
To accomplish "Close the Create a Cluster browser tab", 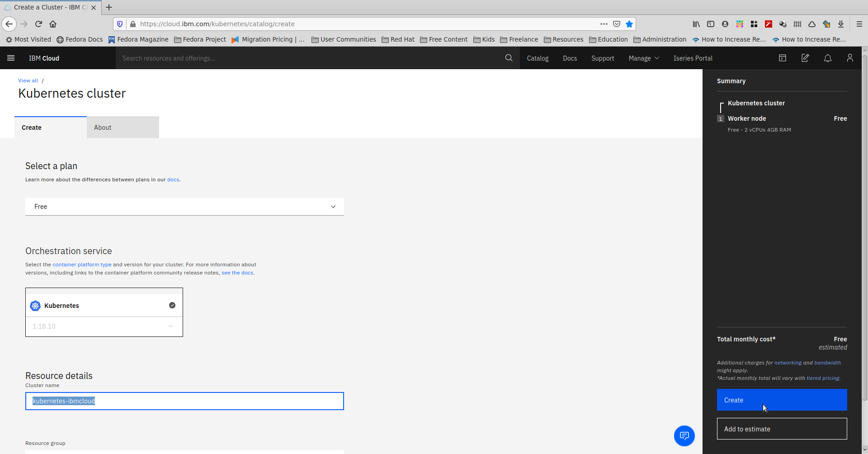I will tap(94, 8).
